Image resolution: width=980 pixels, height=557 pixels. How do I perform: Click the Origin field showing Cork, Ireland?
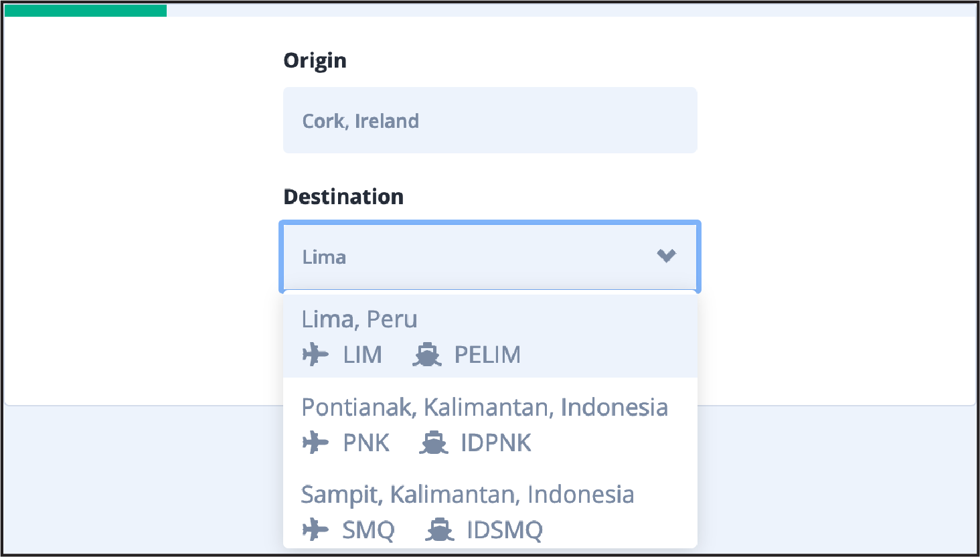490,121
